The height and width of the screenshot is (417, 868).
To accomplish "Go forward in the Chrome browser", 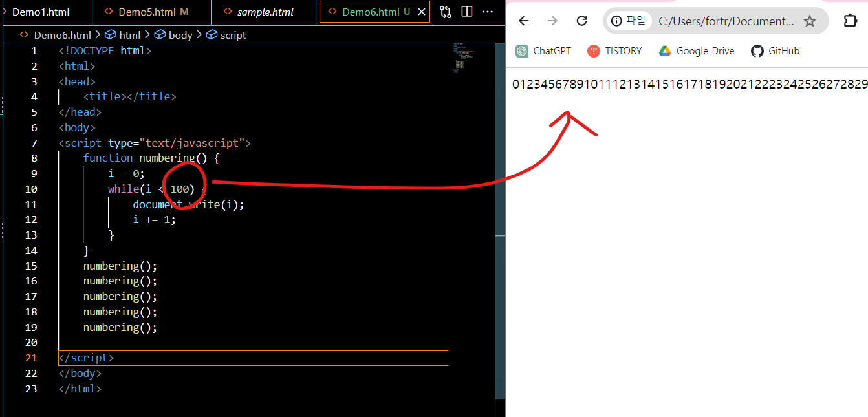I will pyautogui.click(x=552, y=21).
